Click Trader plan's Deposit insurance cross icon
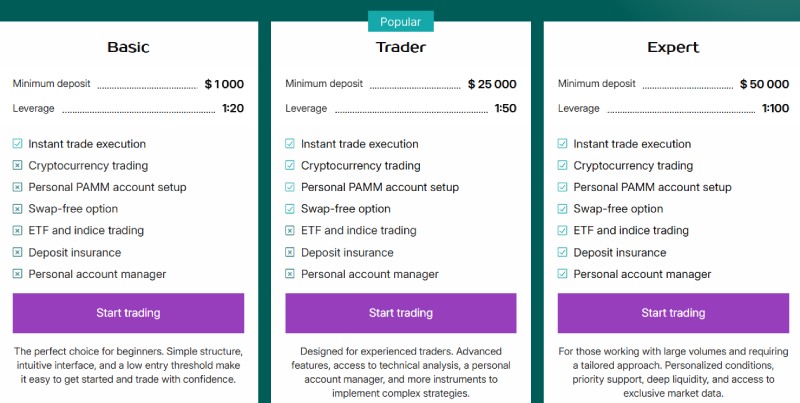The height and width of the screenshot is (403, 800). [290, 253]
